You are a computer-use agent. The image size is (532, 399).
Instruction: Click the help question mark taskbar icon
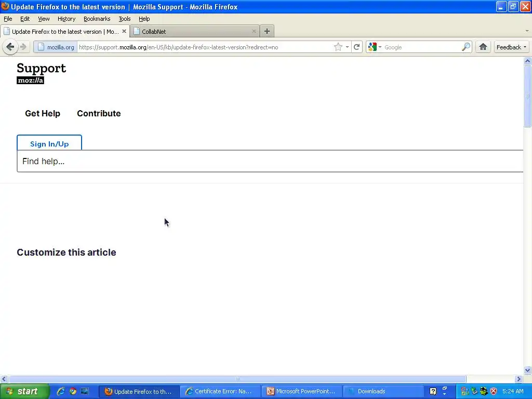433,391
